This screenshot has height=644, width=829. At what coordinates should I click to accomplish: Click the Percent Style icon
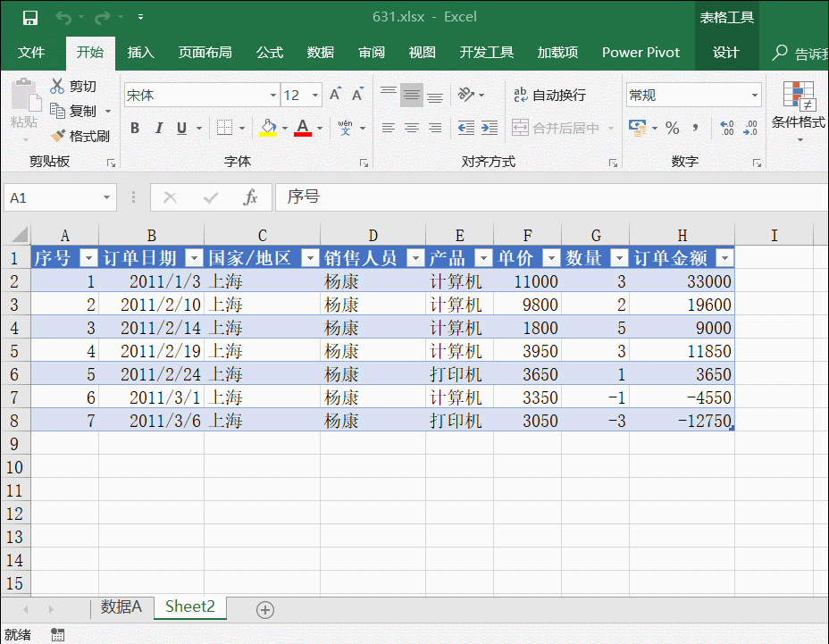tap(672, 129)
